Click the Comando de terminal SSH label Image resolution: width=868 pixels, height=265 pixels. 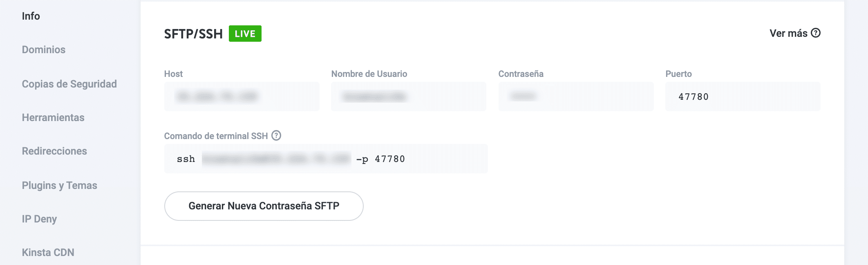[x=216, y=136]
